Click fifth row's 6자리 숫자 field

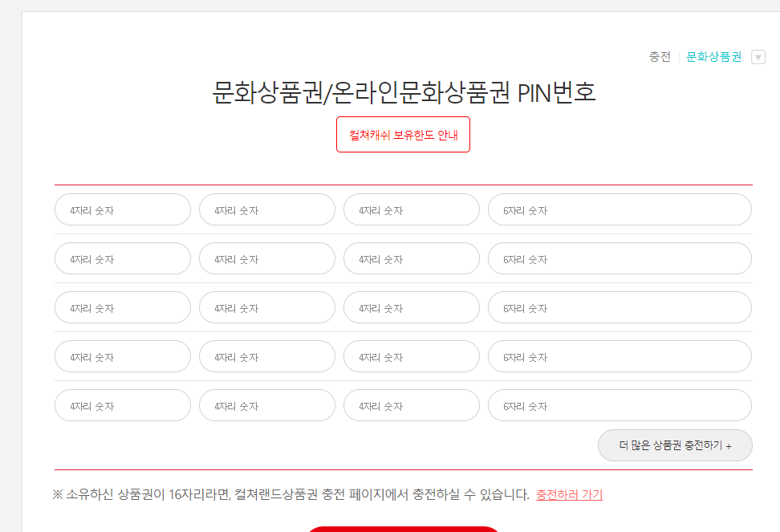click(x=620, y=405)
